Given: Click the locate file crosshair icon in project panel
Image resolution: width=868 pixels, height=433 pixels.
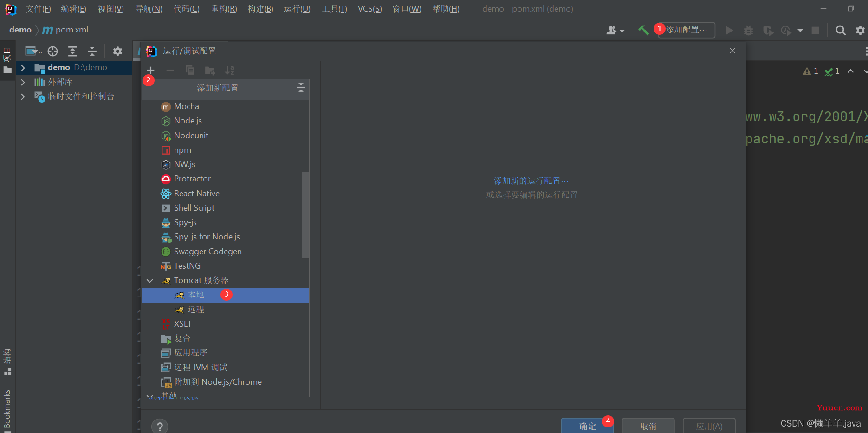Looking at the screenshot, I should click(x=53, y=51).
